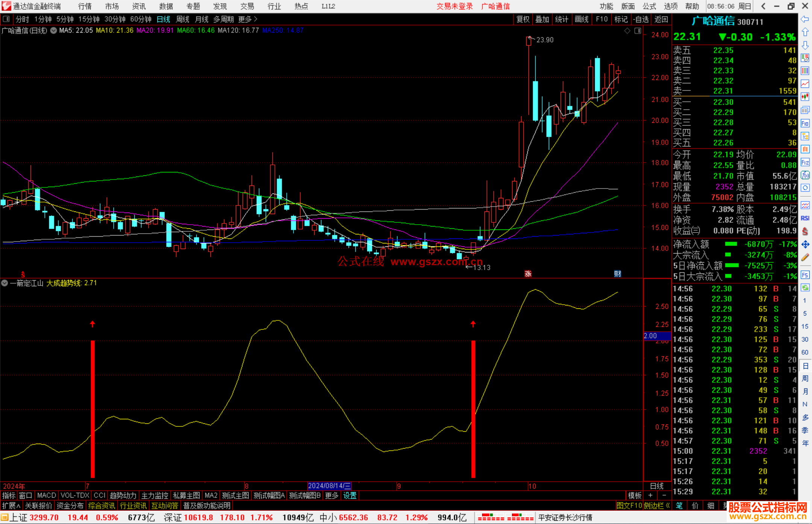Click the multi-window icon in right sidebar
The image size is (812, 524).
[805, 110]
